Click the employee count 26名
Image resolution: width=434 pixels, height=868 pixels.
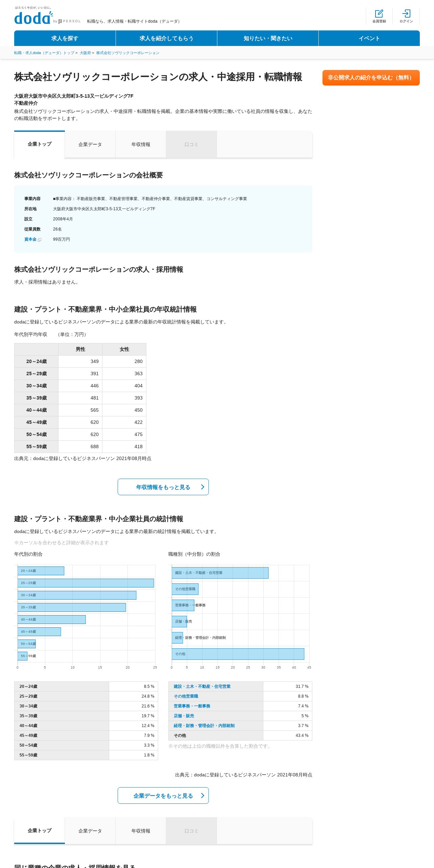(x=57, y=229)
